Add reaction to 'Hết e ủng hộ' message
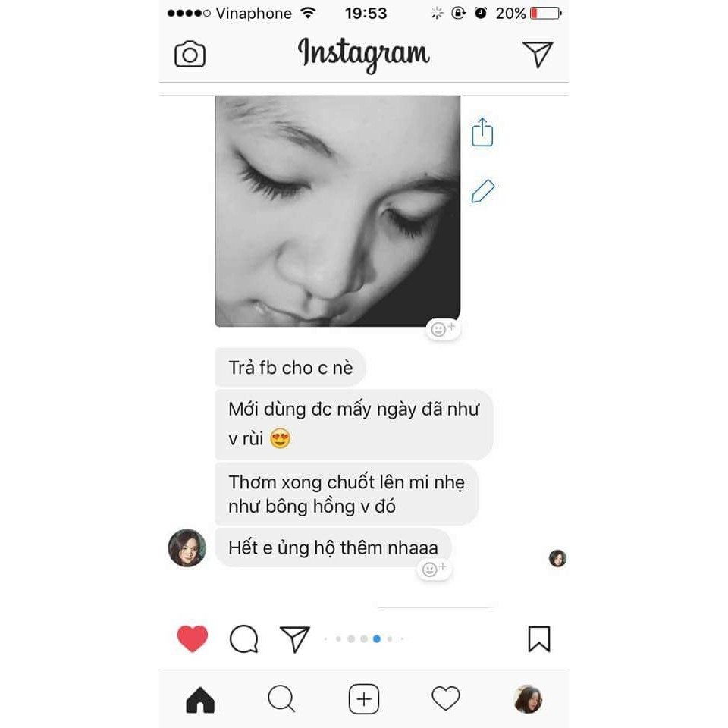 tap(434, 570)
